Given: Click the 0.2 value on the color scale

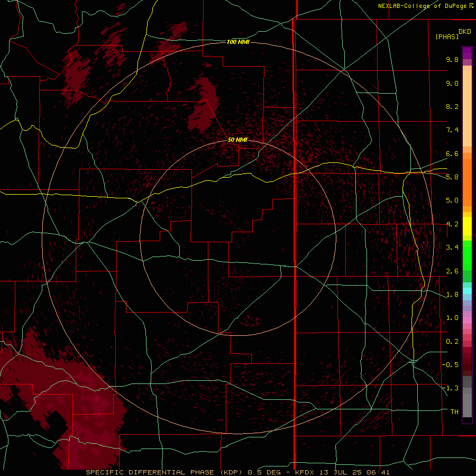Looking at the screenshot, I should tap(452, 342).
